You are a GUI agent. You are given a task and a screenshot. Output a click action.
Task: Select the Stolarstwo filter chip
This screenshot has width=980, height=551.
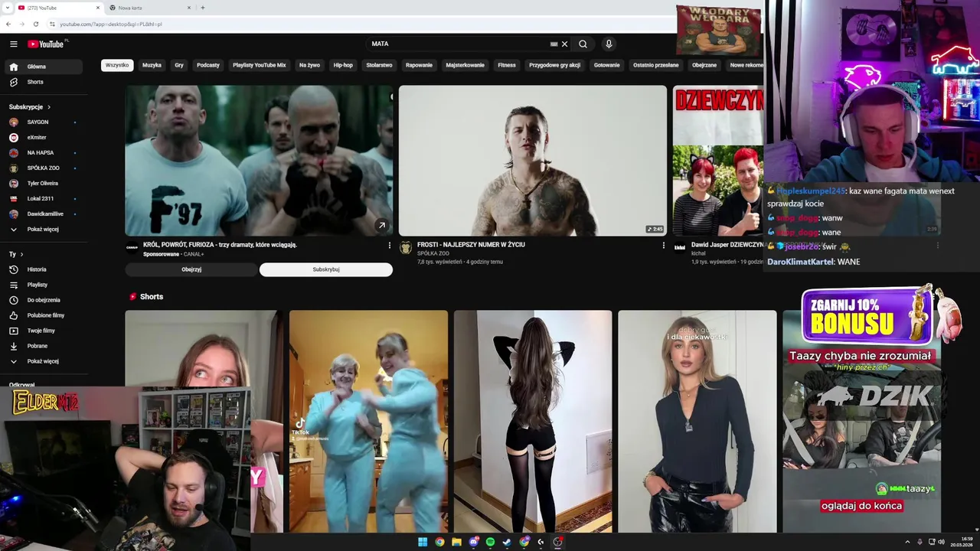pyautogui.click(x=379, y=65)
